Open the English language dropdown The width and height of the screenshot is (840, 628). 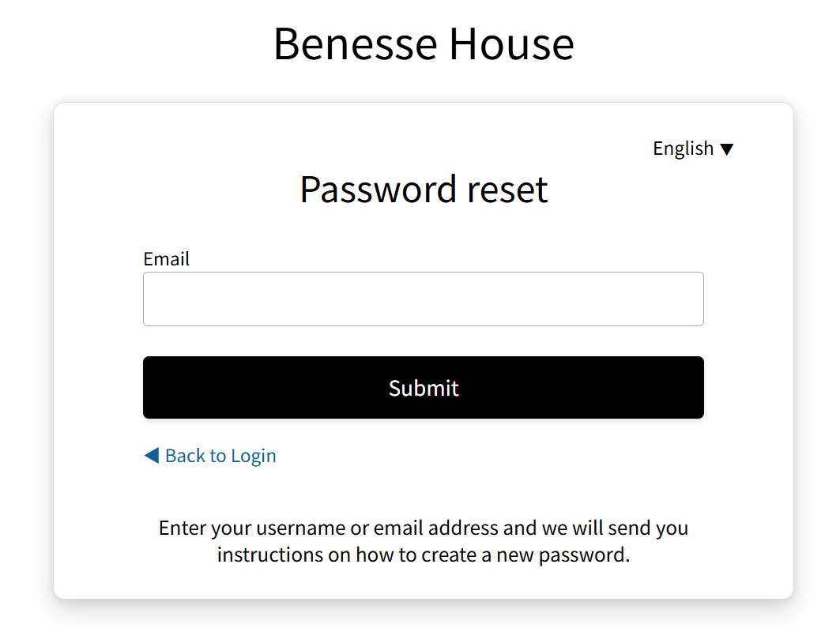(x=693, y=149)
